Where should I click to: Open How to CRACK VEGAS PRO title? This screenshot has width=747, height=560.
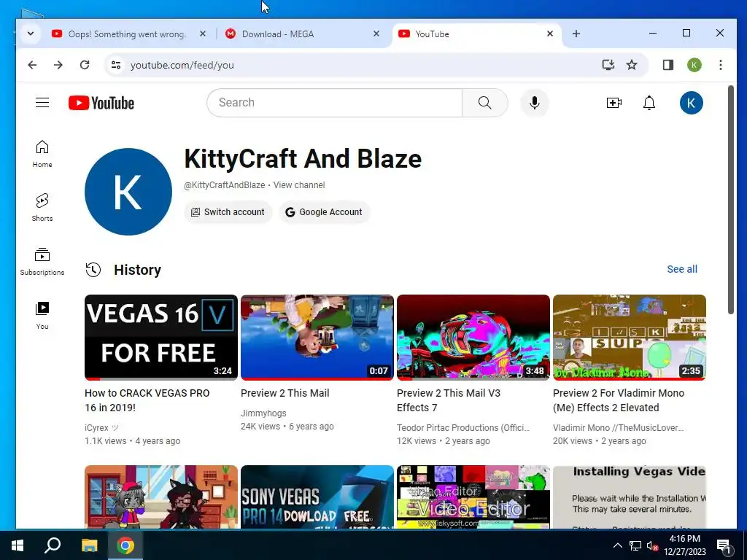pyautogui.click(x=147, y=400)
